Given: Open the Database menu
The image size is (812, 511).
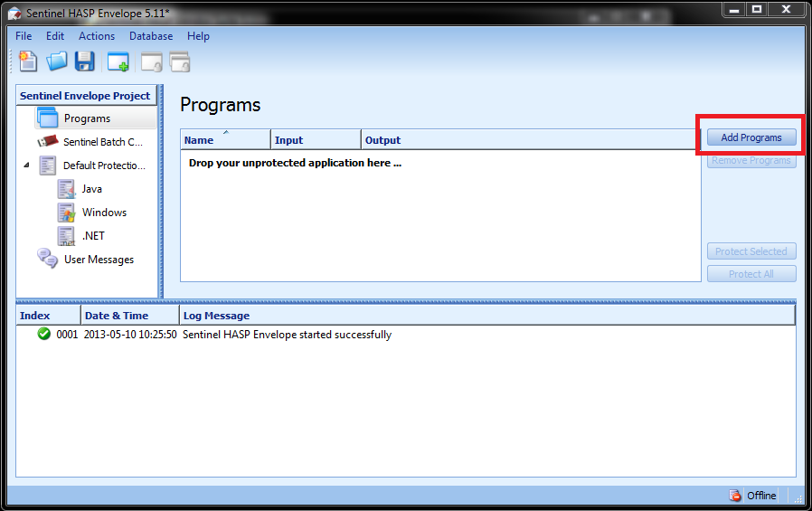Looking at the screenshot, I should [x=151, y=36].
